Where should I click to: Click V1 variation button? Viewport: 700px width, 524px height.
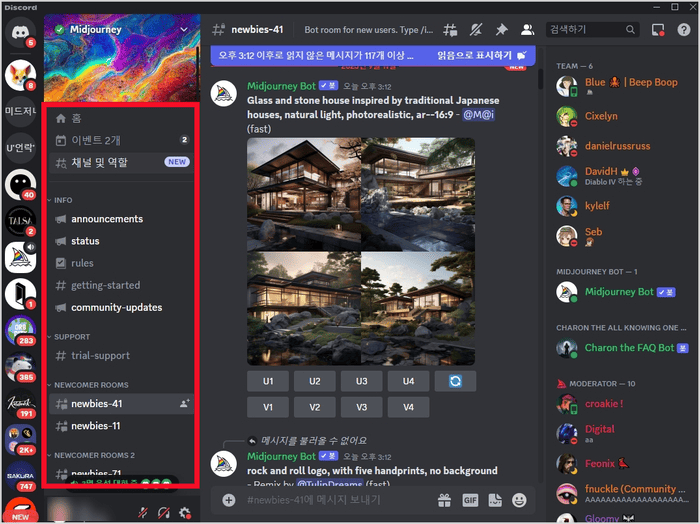pos(268,407)
